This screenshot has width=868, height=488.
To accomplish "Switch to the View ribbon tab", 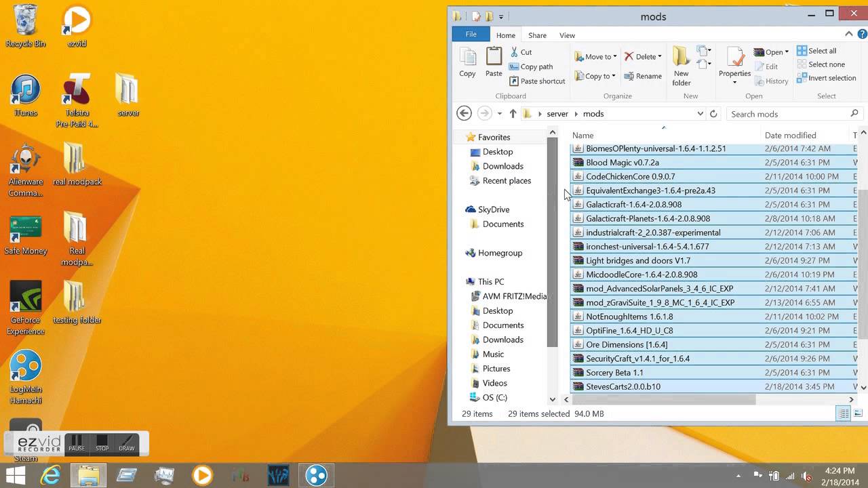I will pyautogui.click(x=567, y=35).
